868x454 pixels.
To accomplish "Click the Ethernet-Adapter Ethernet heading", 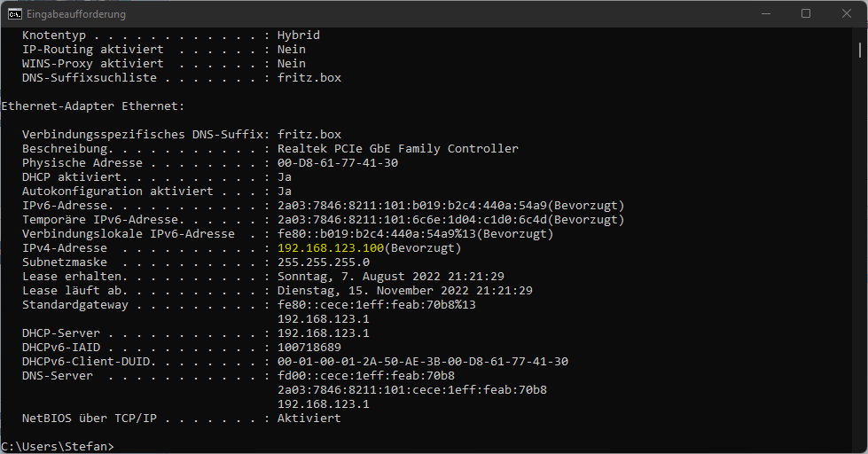I will pos(93,106).
